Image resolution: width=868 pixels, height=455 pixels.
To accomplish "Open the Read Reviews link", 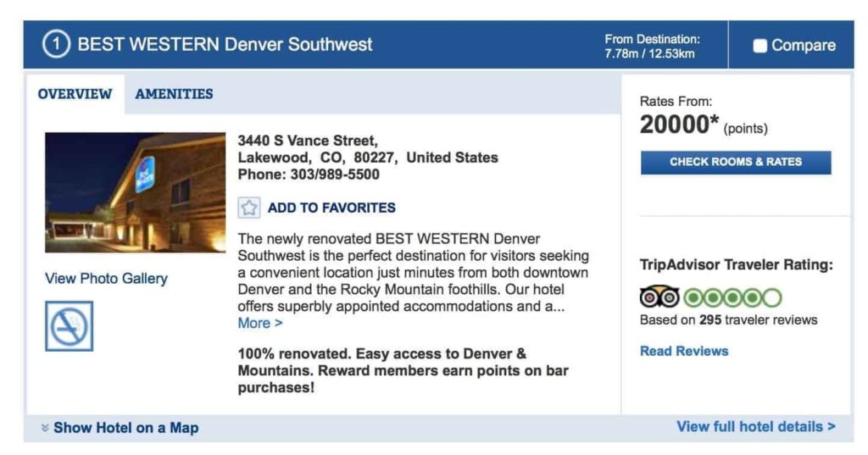I will [684, 351].
